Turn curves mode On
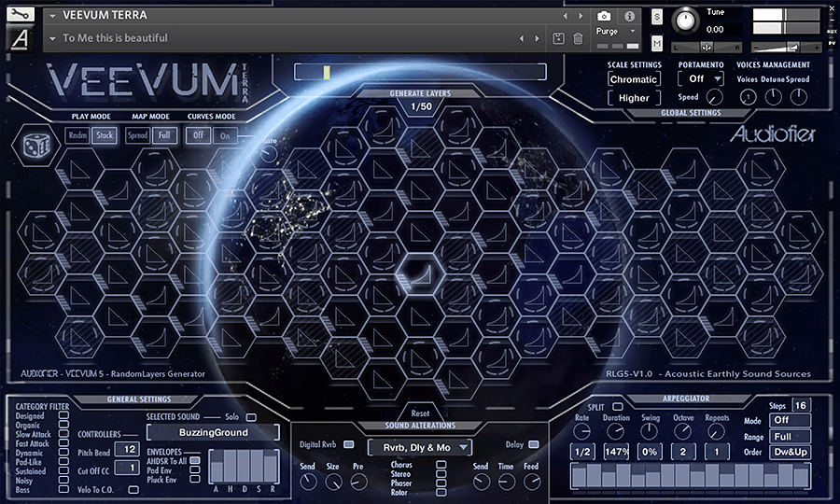Image resolution: width=840 pixels, height=504 pixels. coord(225,135)
